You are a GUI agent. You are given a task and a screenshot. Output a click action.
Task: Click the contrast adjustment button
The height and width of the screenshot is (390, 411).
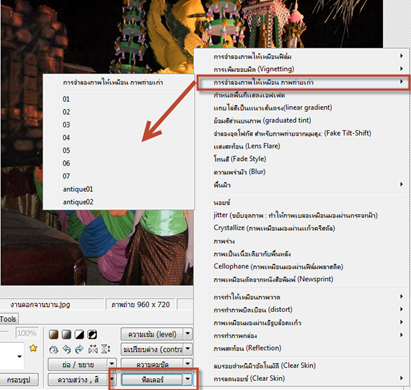click(152, 349)
